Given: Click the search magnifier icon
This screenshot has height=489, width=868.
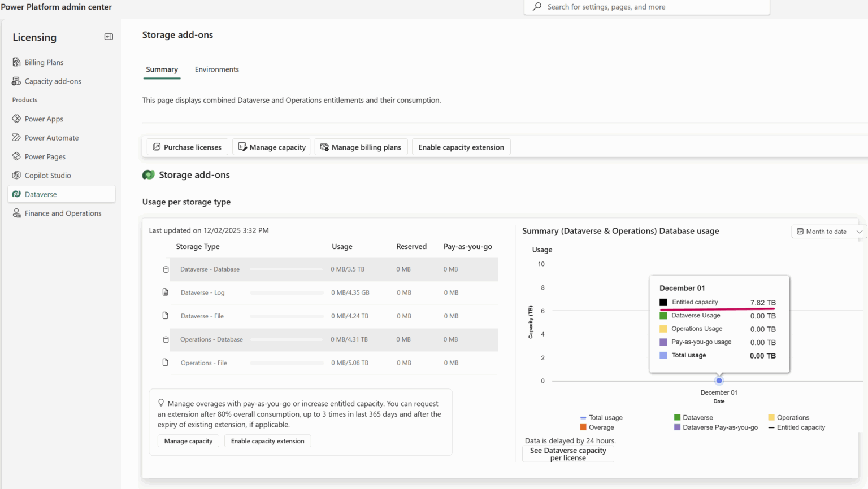Looking at the screenshot, I should click(x=536, y=7).
